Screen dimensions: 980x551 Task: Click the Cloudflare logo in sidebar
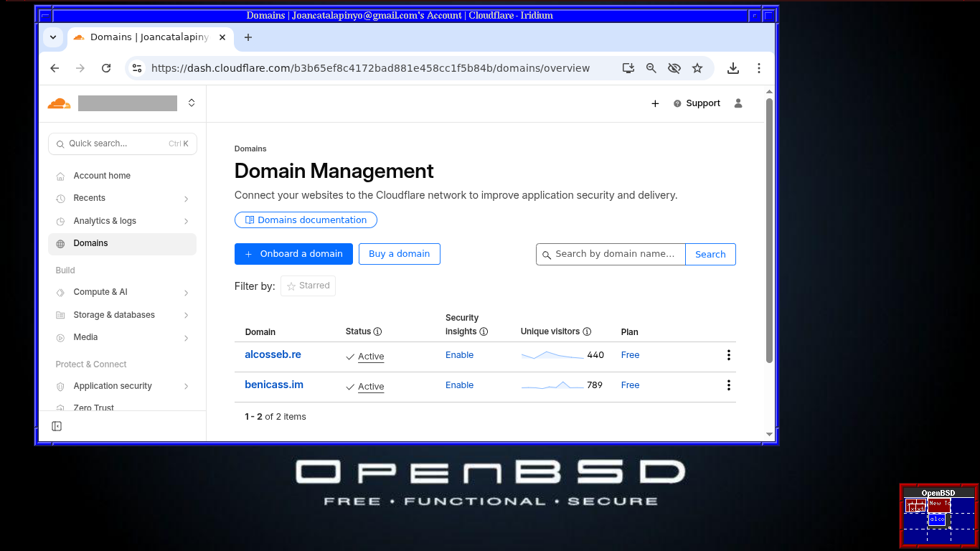click(x=59, y=103)
